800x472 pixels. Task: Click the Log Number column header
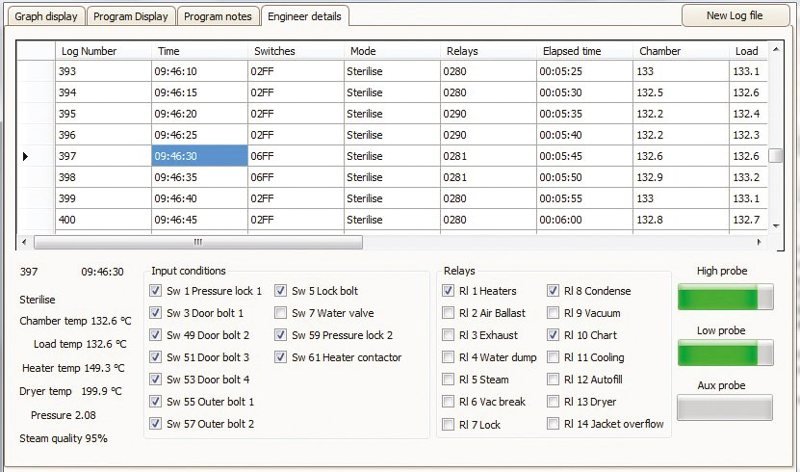pos(103,51)
